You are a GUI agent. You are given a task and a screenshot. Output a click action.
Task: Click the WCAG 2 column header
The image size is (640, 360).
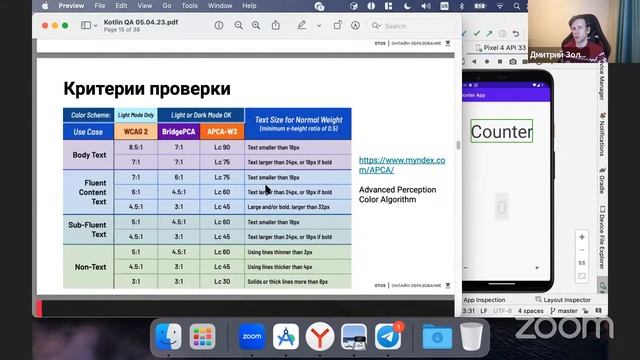[136, 132]
